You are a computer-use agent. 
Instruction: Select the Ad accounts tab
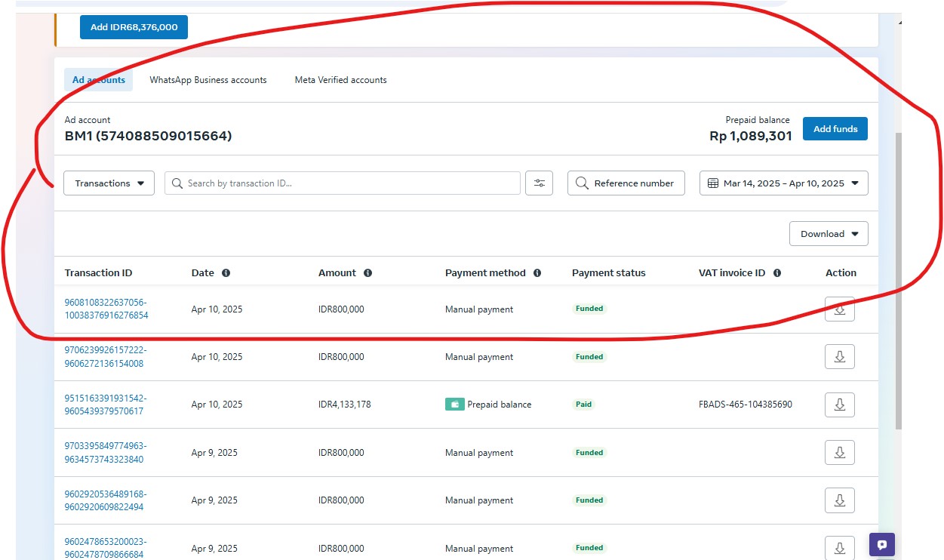pos(99,80)
